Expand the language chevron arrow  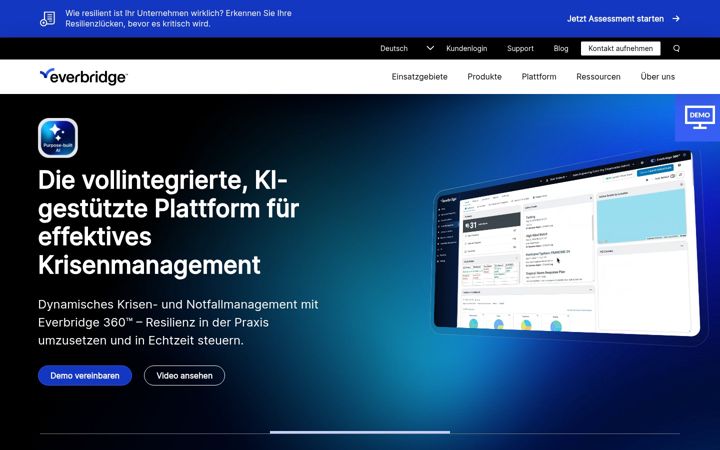click(x=430, y=48)
